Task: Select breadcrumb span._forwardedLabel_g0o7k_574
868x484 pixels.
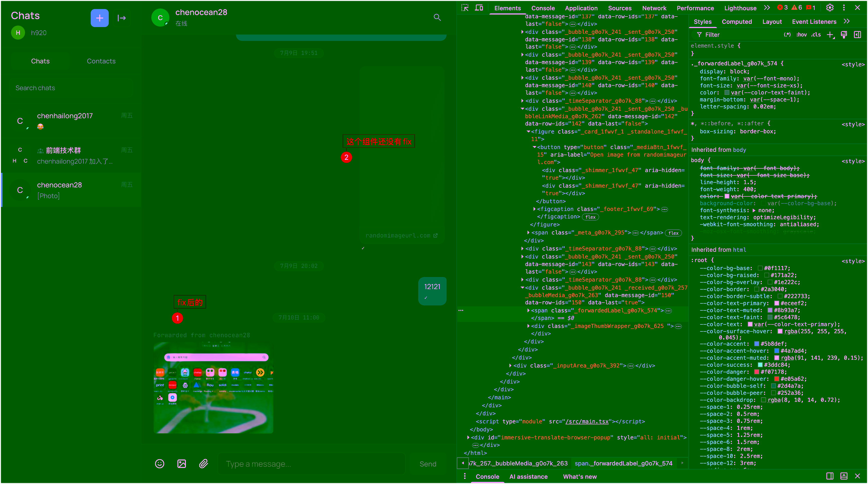Action: [623, 463]
